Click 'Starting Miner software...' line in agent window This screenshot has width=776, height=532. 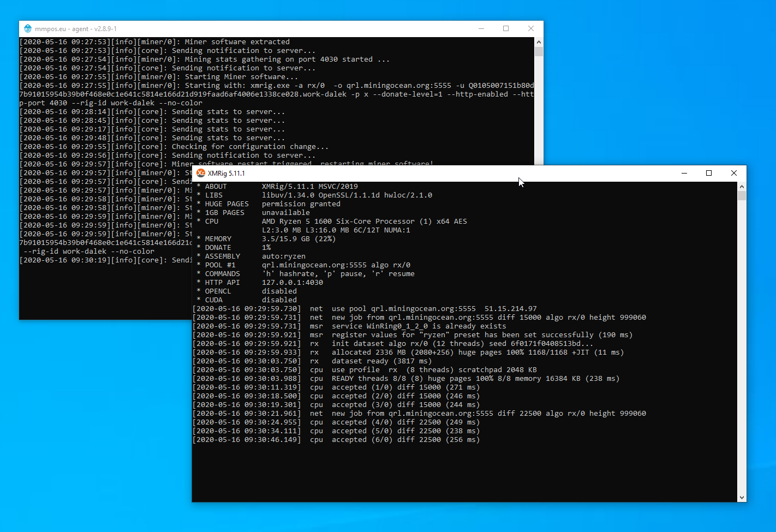[159, 76]
